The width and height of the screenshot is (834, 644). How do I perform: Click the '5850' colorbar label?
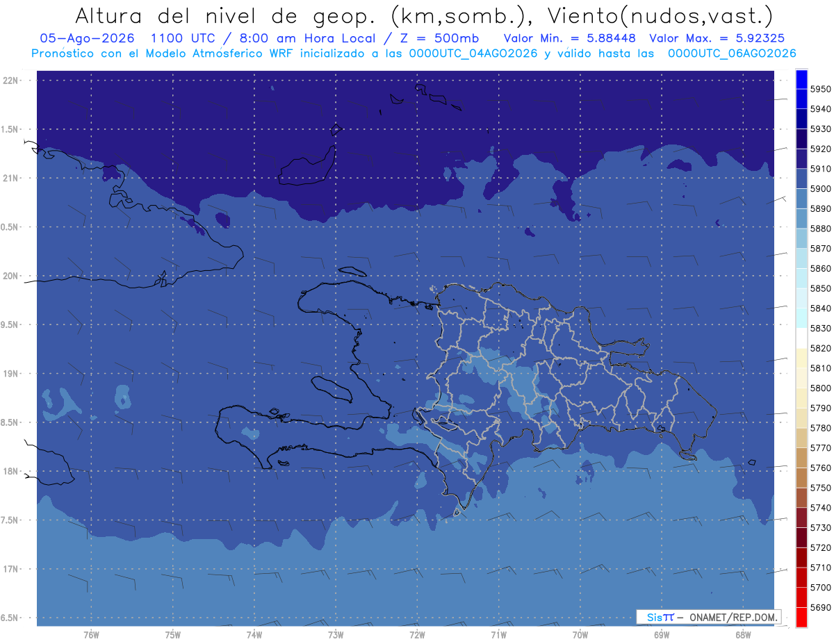click(x=821, y=288)
